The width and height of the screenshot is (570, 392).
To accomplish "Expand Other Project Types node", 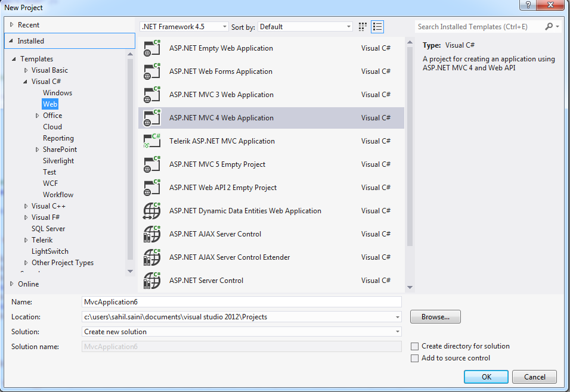I will 26,263.
